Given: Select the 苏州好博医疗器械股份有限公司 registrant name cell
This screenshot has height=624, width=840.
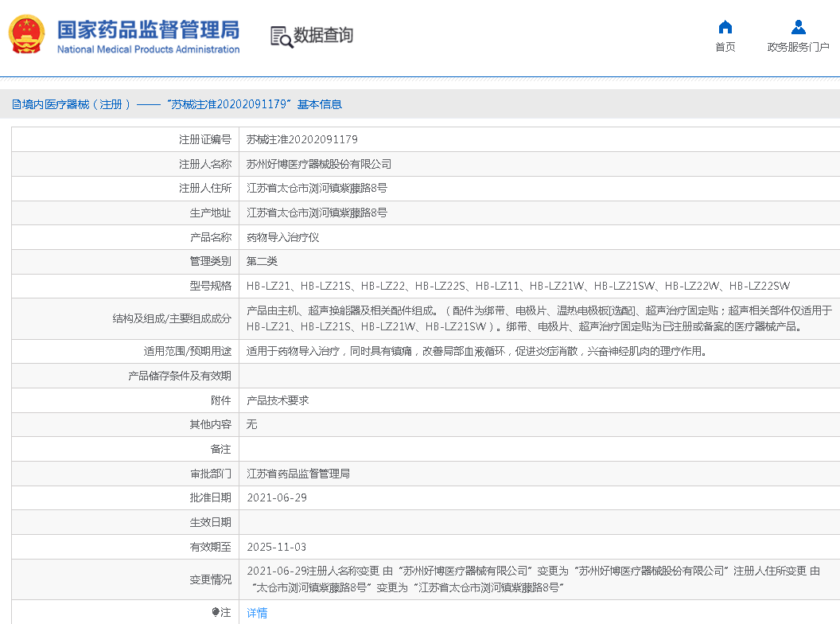Looking at the screenshot, I should pos(319,164).
